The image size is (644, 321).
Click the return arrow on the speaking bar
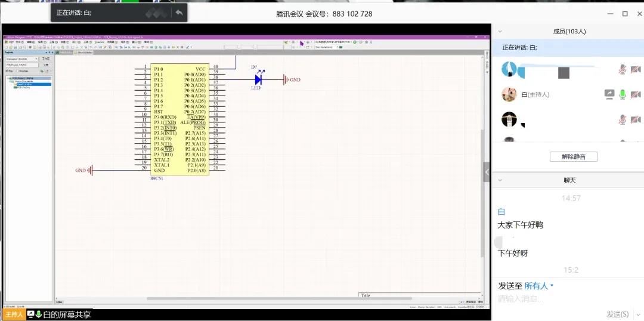[x=178, y=13]
